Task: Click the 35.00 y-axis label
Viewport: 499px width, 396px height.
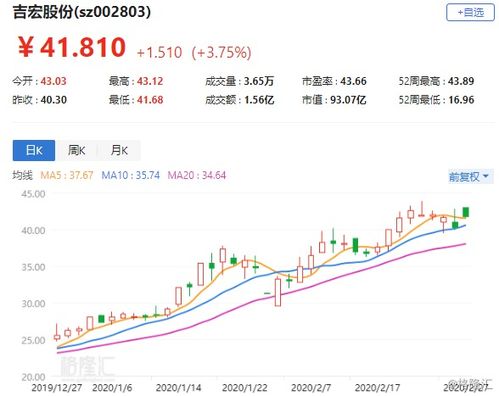Action: point(33,267)
